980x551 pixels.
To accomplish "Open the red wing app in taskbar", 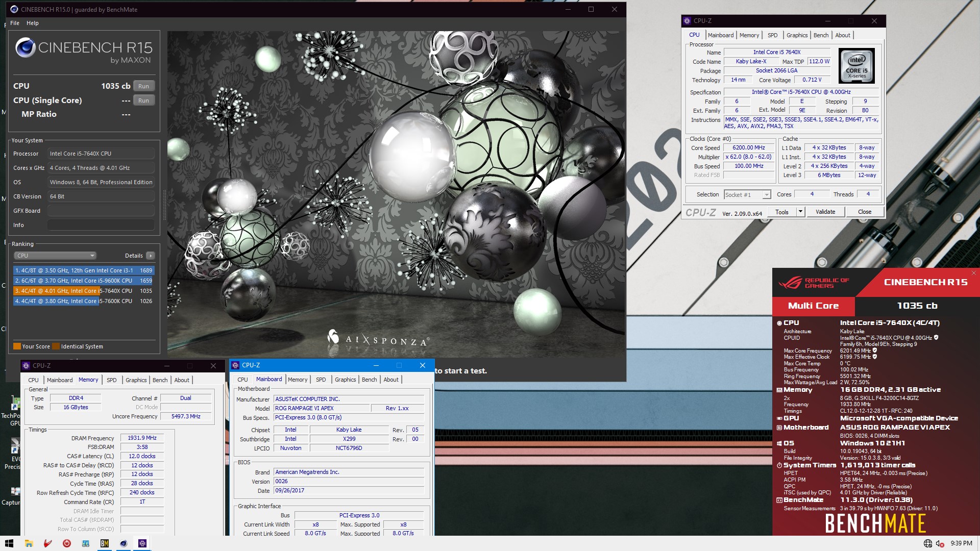I will click(x=47, y=543).
